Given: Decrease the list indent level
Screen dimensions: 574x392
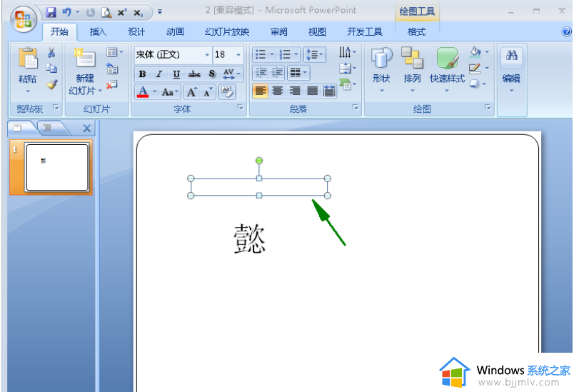Looking at the screenshot, I should pos(261,72).
